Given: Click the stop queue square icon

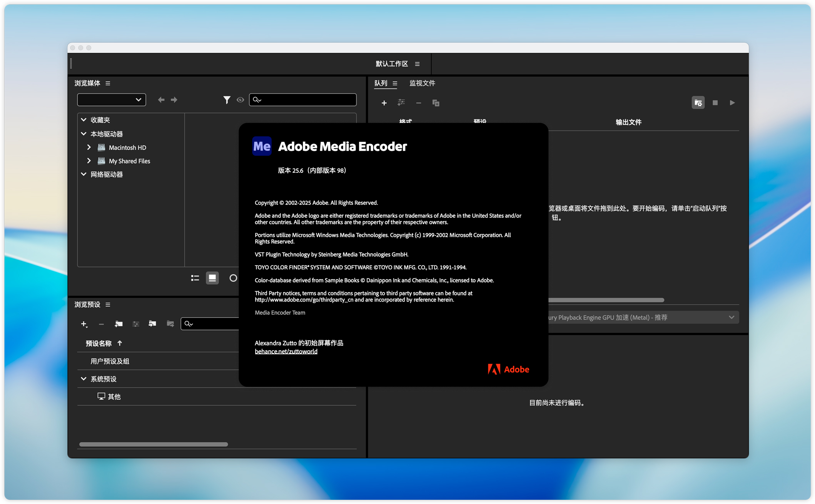Looking at the screenshot, I should [715, 103].
